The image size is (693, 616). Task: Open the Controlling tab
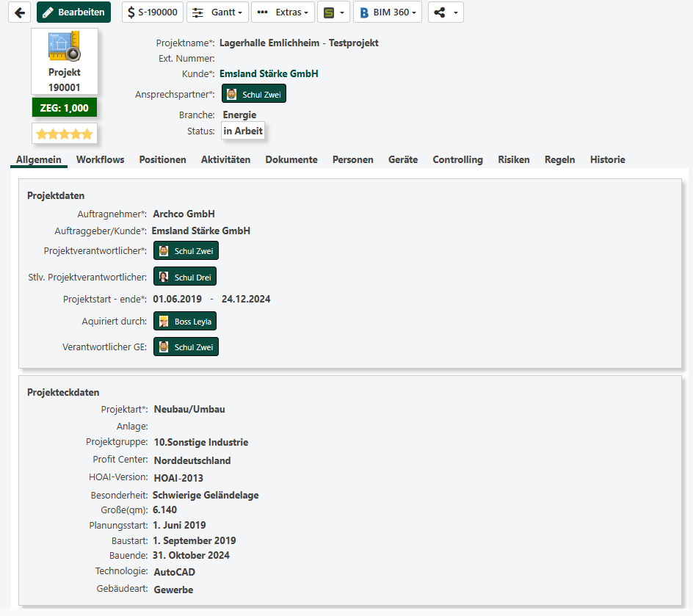(457, 159)
